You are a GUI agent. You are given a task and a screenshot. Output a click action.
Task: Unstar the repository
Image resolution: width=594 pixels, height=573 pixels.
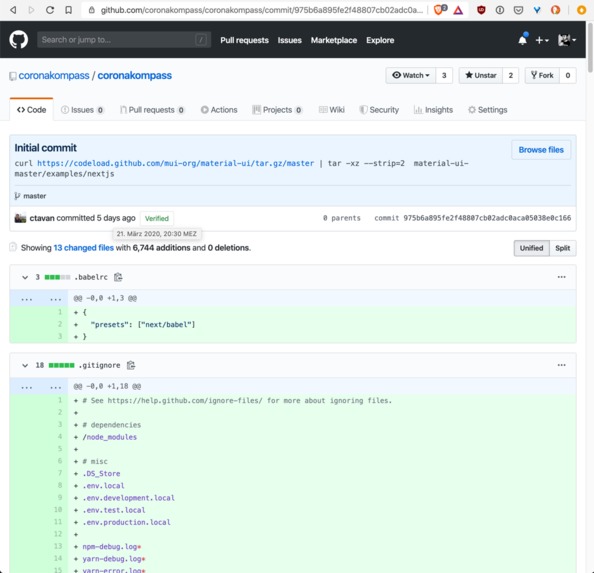coord(481,75)
